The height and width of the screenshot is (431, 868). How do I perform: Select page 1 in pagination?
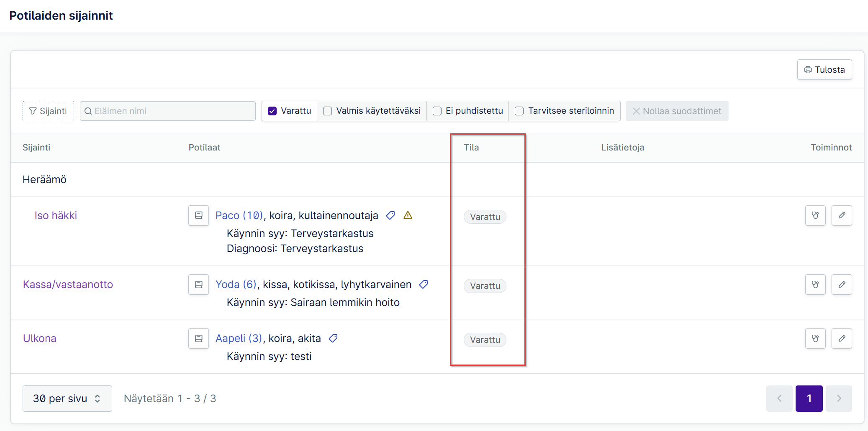point(809,398)
